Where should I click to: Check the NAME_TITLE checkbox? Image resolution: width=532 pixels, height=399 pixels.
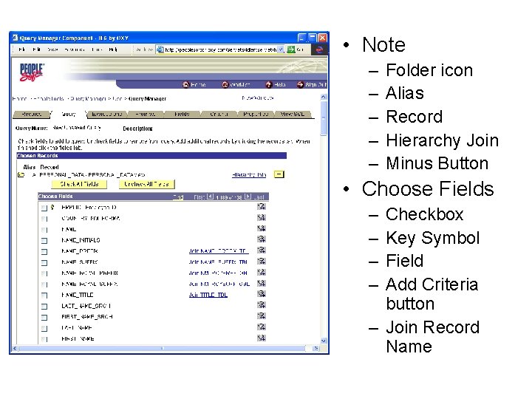click(x=44, y=296)
